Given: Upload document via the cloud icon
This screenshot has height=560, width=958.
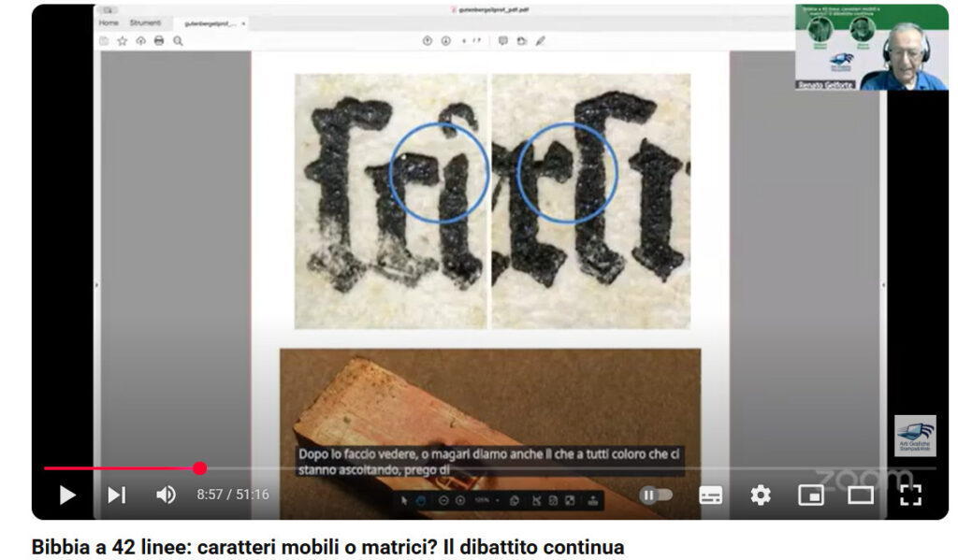Looking at the screenshot, I should click(141, 41).
